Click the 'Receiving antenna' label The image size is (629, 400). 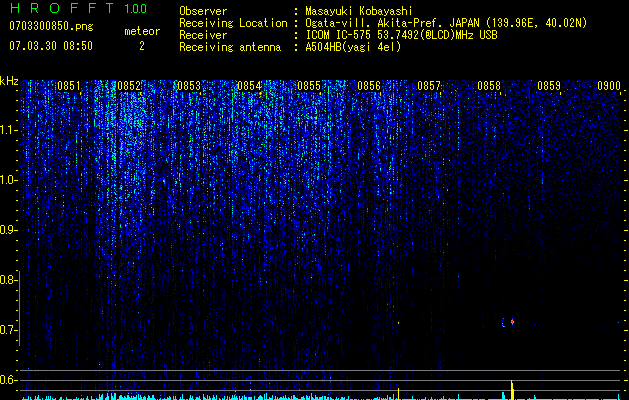(x=230, y=47)
